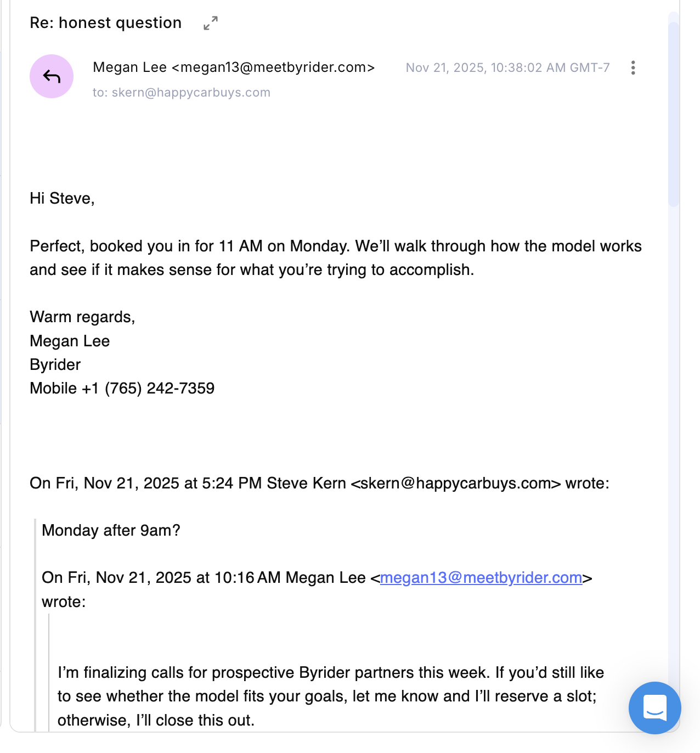Click the "Perfect, booked you in" paragraph

pos(335,257)
